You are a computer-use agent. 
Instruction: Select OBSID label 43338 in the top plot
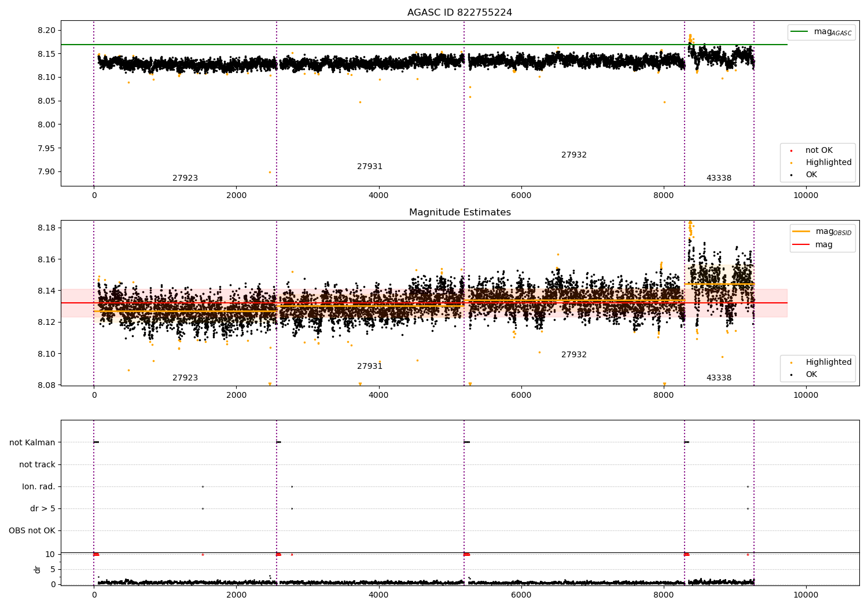coord(719,178)
